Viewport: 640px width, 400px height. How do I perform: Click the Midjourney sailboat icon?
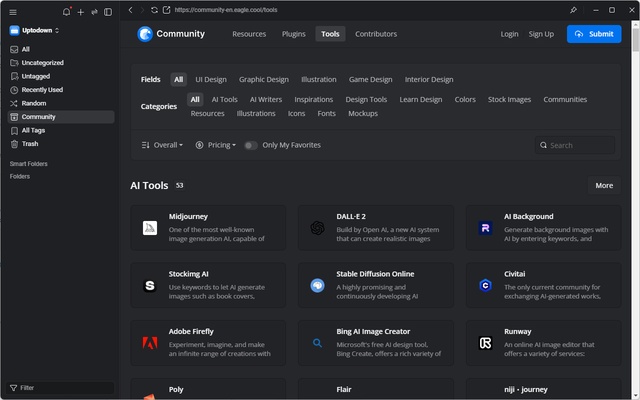(150, 228)
